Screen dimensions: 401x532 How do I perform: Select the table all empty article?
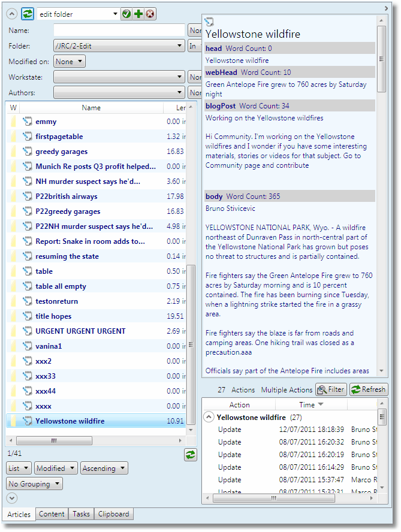(96, 286)
